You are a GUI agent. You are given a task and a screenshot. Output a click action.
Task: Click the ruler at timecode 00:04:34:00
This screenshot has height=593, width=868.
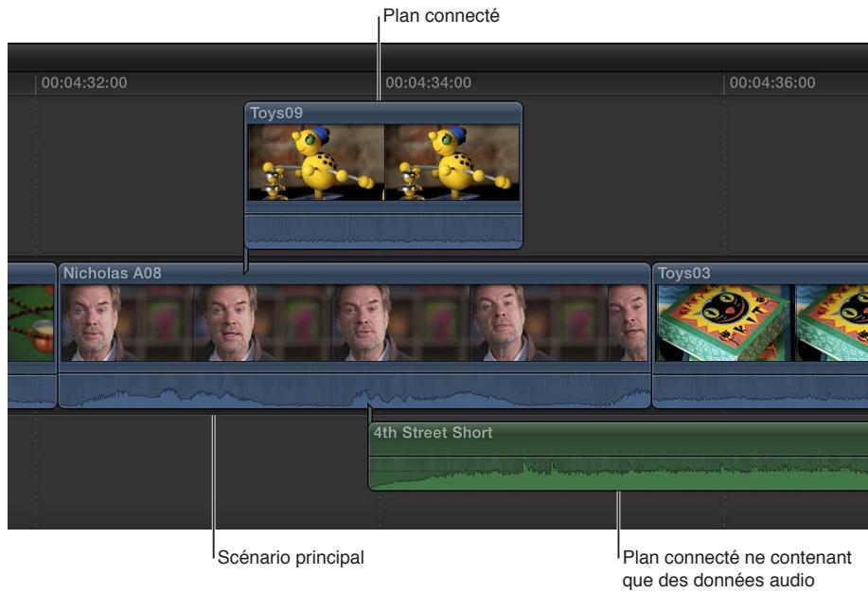point(429,83)
